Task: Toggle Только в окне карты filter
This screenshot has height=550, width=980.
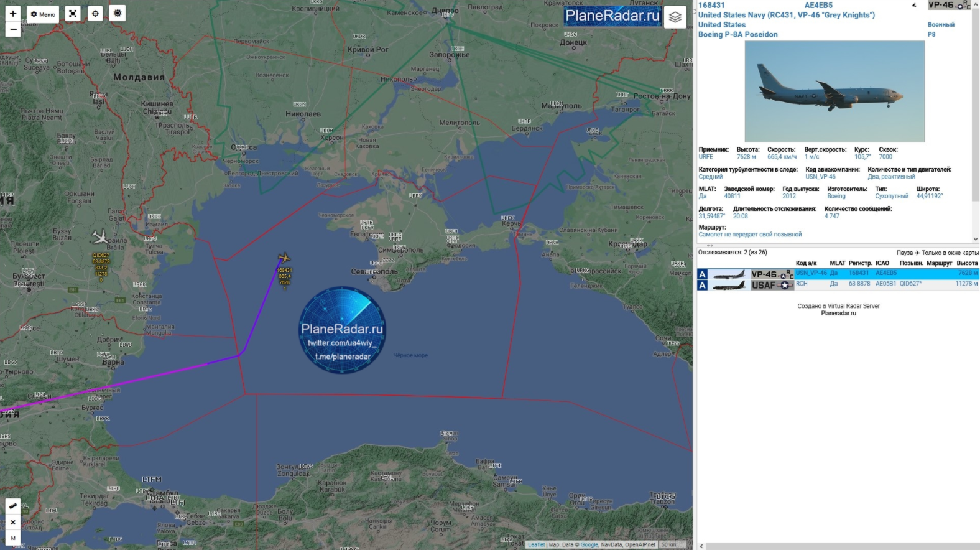Action: pos(950,253)
